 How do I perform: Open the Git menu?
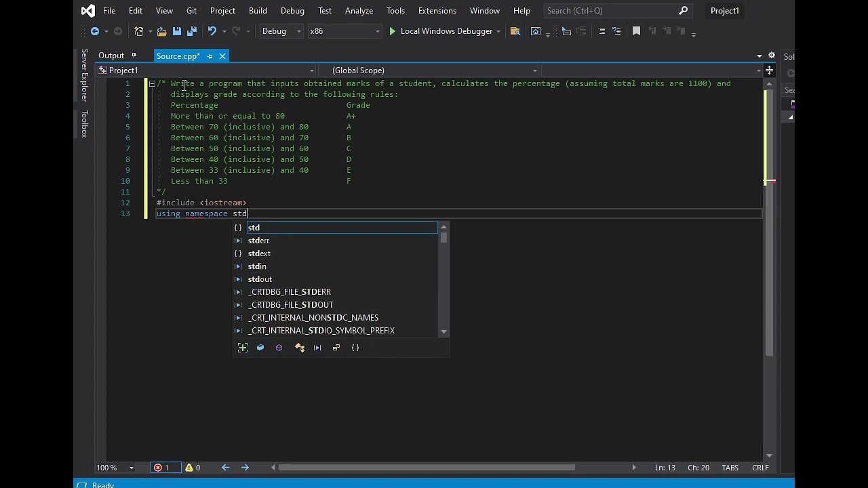(x=191, y=11)
